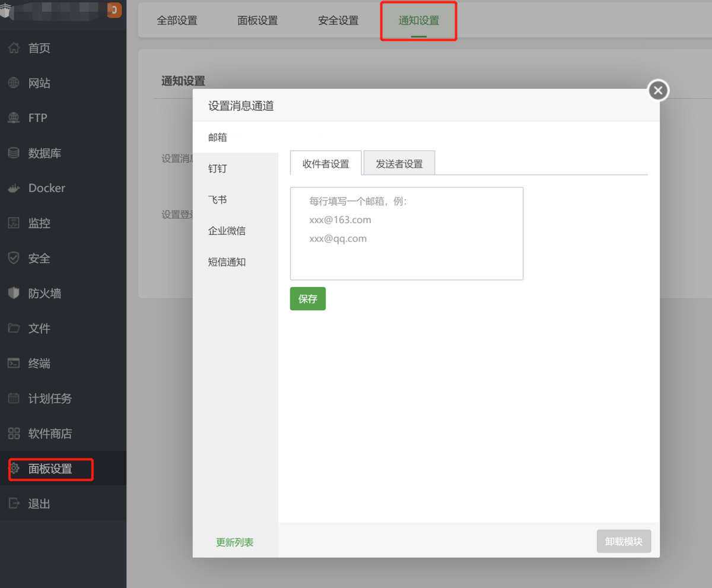Click the monitoring chart icon beside 监控

point(14,223)
